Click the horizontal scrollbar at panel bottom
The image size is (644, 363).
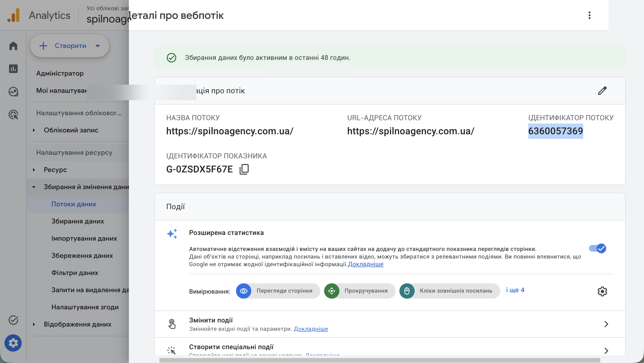(380, 360)
